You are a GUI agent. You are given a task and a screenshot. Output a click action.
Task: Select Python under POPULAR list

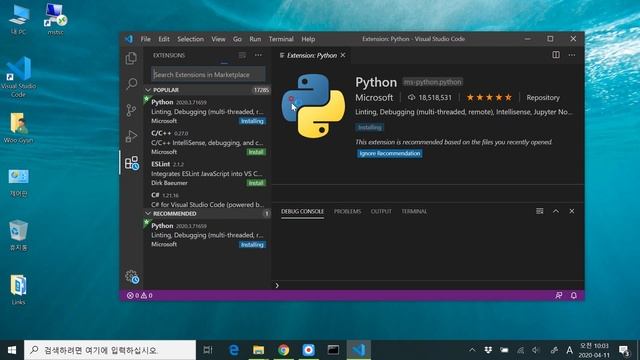[x=207, y=111]
